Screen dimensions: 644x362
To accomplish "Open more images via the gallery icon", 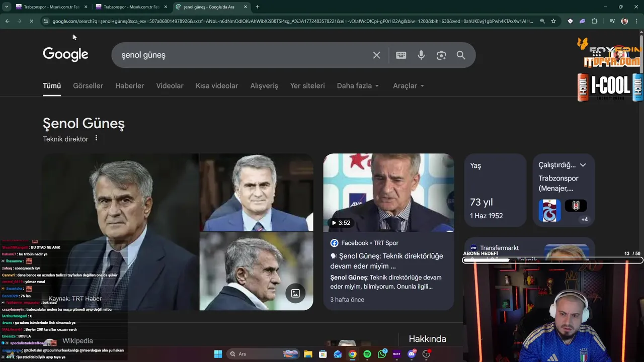I will [295, 293].
